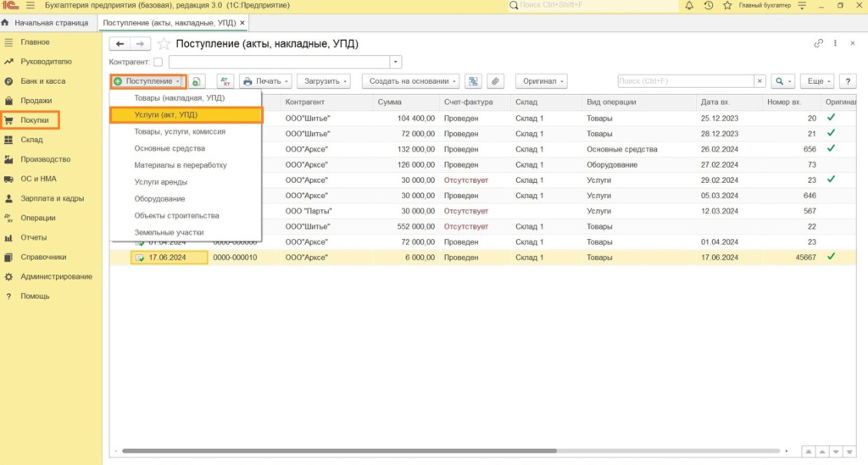The image size is (868, 465).
Task: Click the home icon of Начальная страница
Action: [6, 23]
